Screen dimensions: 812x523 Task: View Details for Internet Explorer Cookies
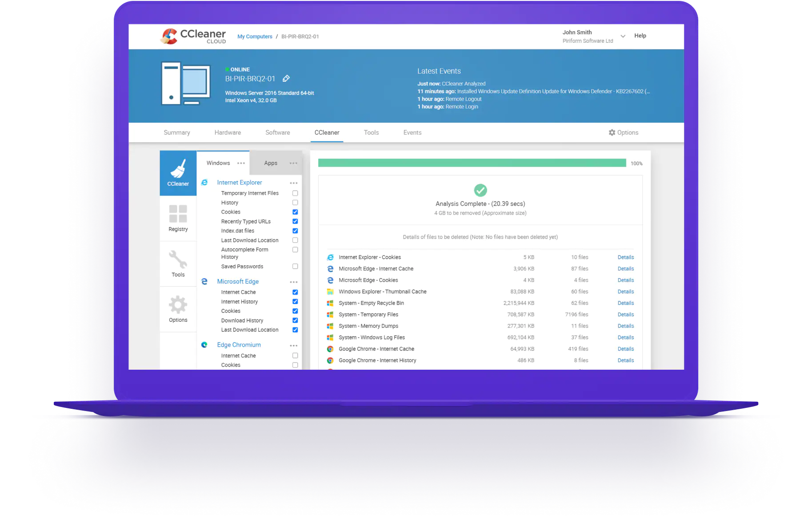626,257
